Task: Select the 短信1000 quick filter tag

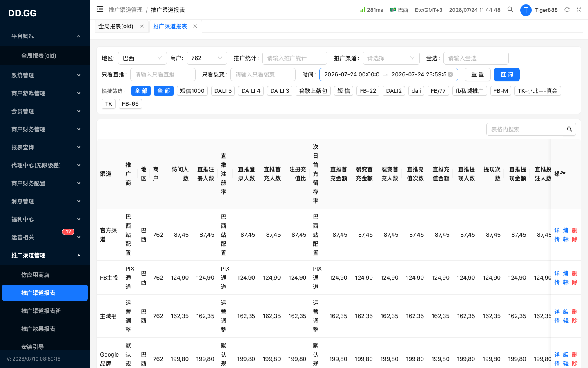Action: [x=192, y=91]
